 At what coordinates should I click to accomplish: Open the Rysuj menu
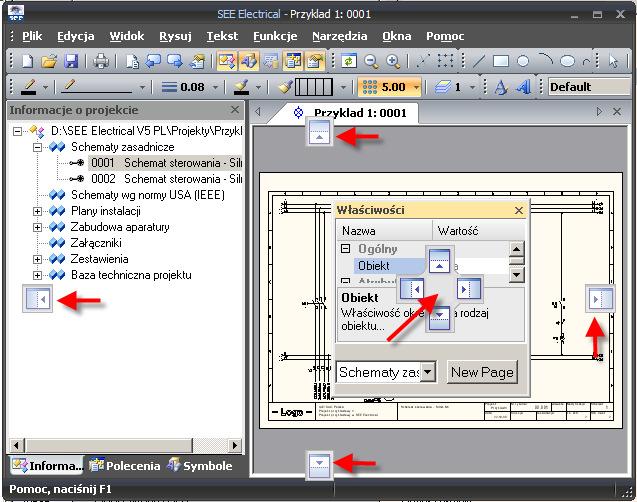point(175,36)
